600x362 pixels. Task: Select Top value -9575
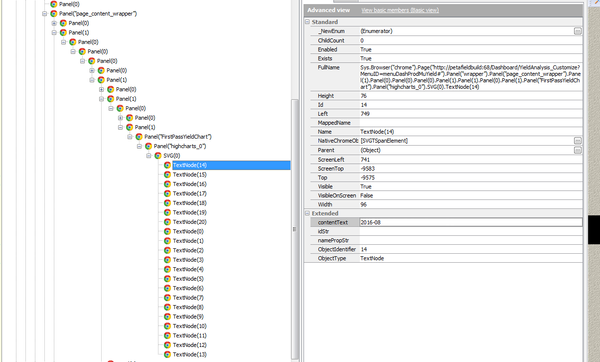pyautogui.click(x=367, y=178)
